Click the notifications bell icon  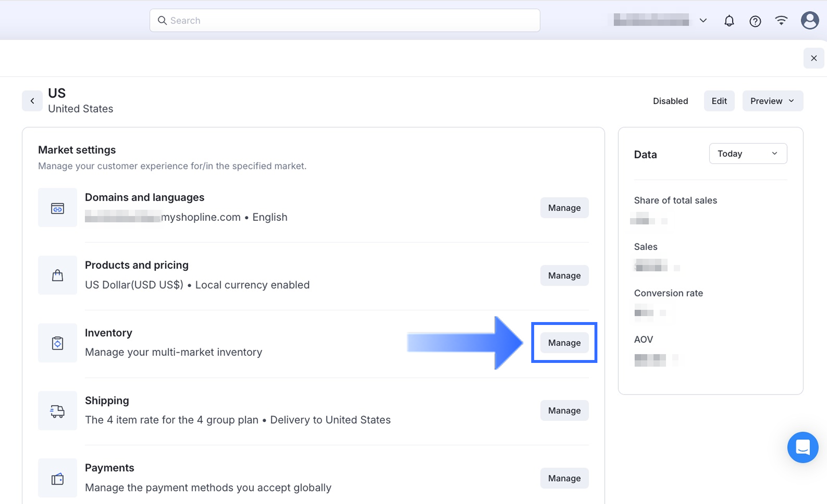pos(729,21)
